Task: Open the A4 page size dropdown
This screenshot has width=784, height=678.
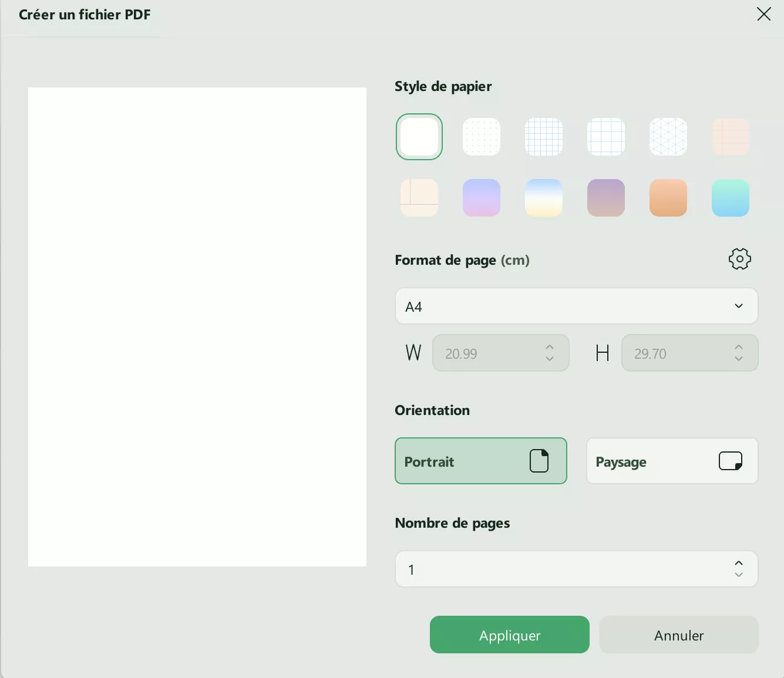Action: [576, 306]
